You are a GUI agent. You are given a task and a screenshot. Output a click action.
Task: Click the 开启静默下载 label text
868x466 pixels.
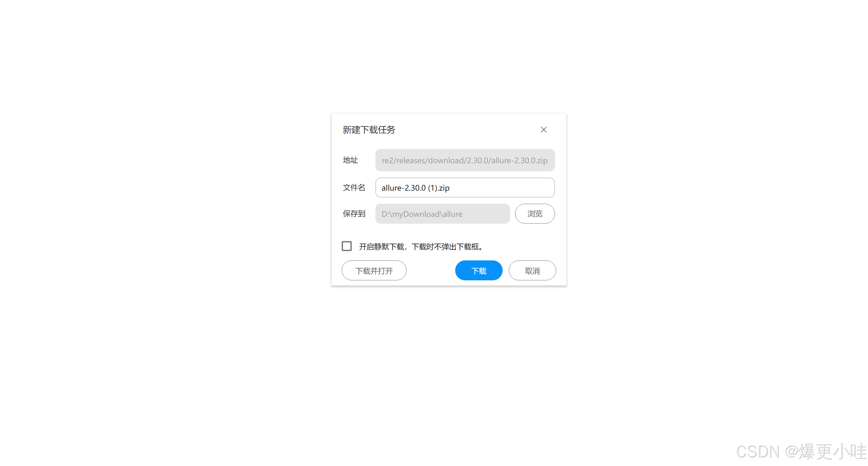tap(421, 246)
